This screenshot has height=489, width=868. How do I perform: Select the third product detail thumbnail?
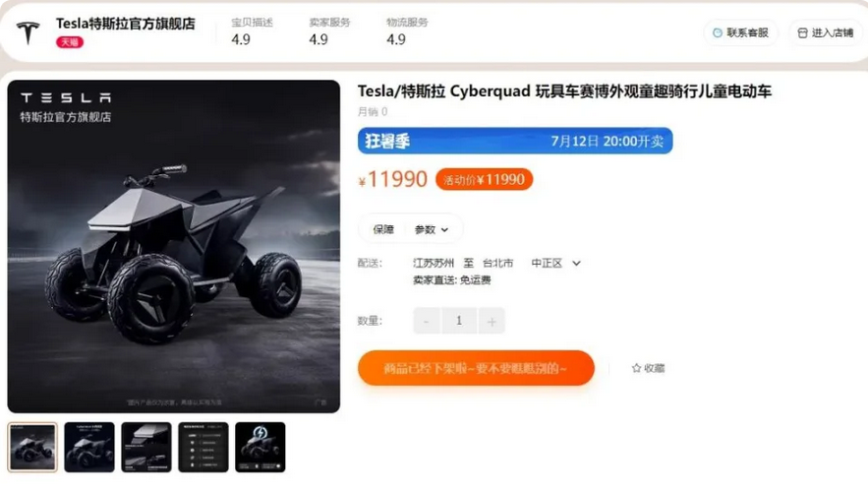146,448
